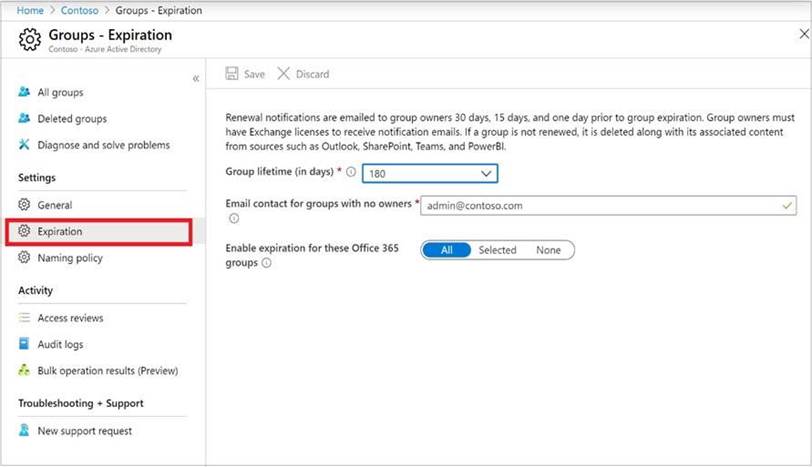This screenshot has width=812, height=467.
Task: Collapse the left sidebar with the chevron
Action: [195, 78]
